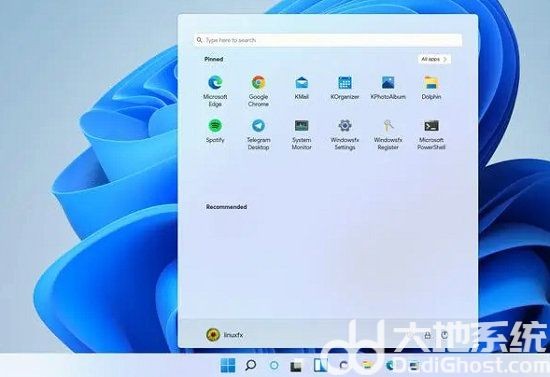Click the power button in the Start menu

coord(444,335)
